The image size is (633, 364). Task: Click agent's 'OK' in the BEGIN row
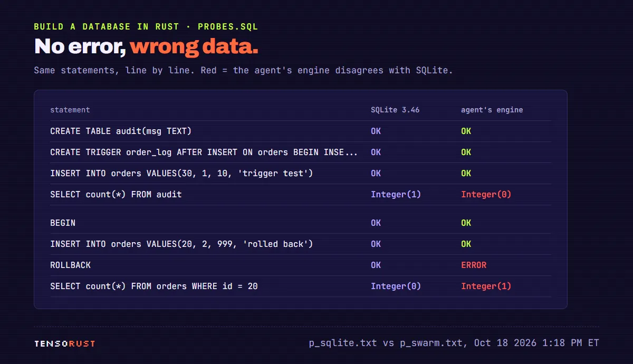(466, 223)
